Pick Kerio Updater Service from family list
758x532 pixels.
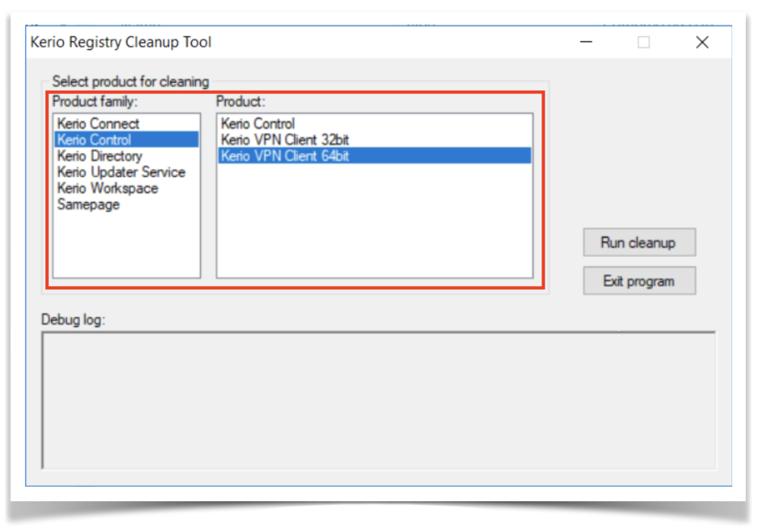pos(126,172)
